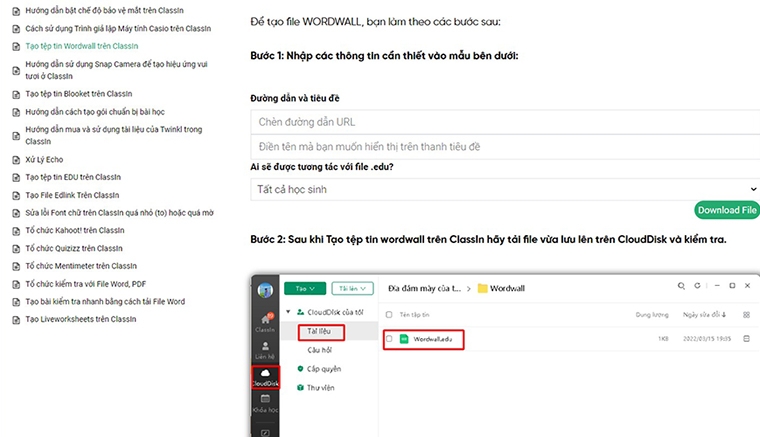The image size is (760, 437).
Task: Open 'Tổ chức Quizizz trên ClassIn'
Action: (74, 249)
